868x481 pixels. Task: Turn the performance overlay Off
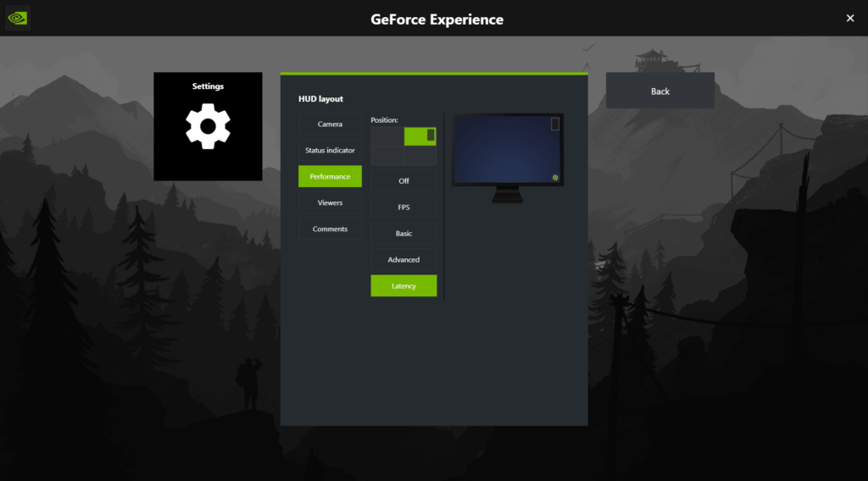click(403, 180)
